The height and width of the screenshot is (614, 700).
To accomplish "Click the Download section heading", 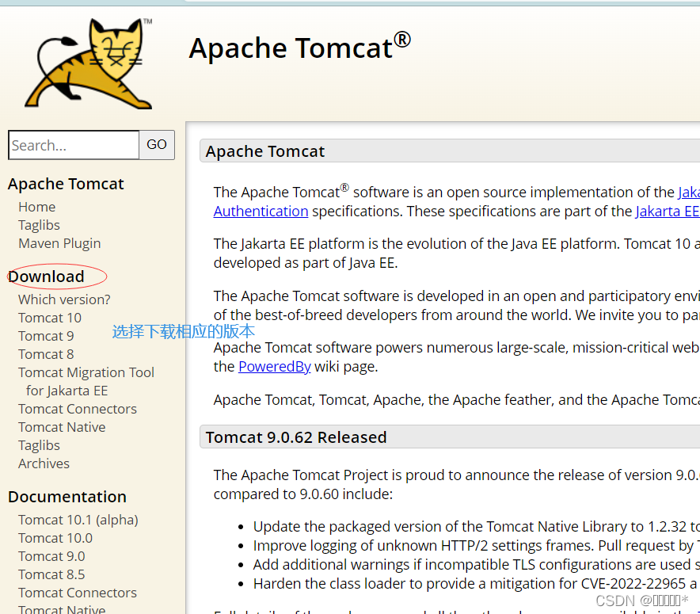I will tap(46, 276).
